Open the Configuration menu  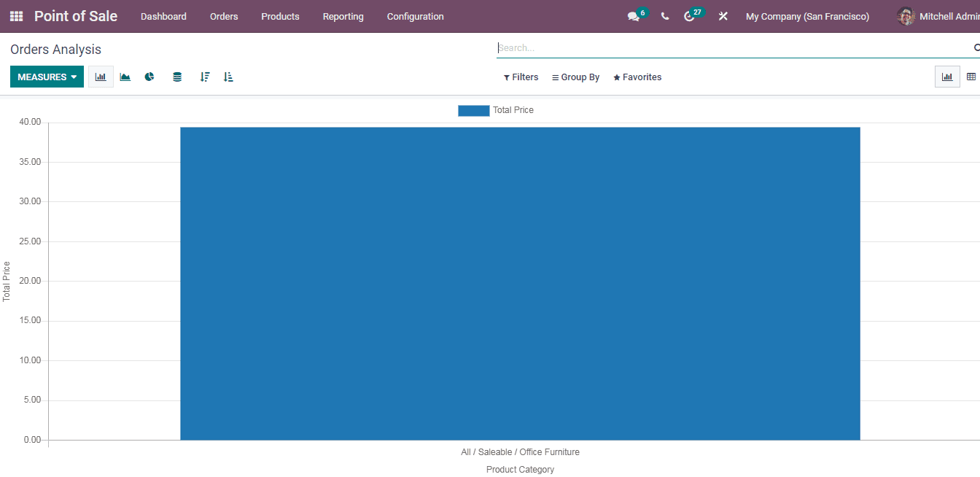(x=415, y=16)
